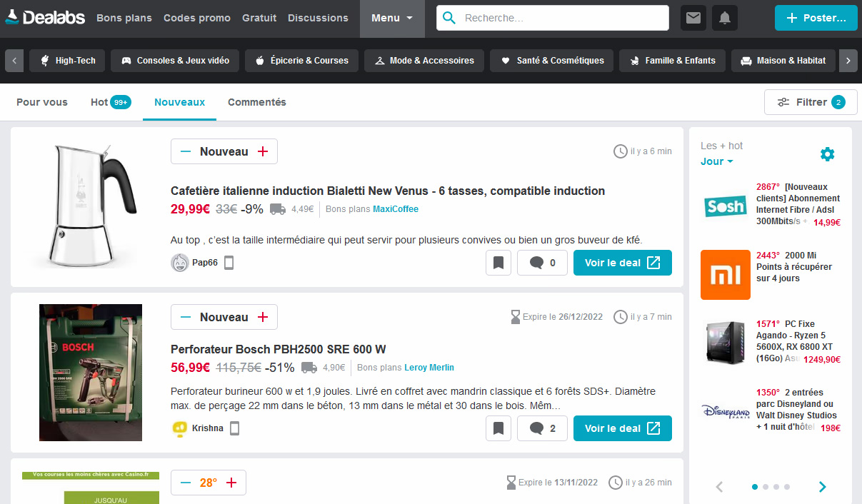Open the MaxiCoffee merchant link
This screenshot has height=504, width=862.
(x=396, y=209)
